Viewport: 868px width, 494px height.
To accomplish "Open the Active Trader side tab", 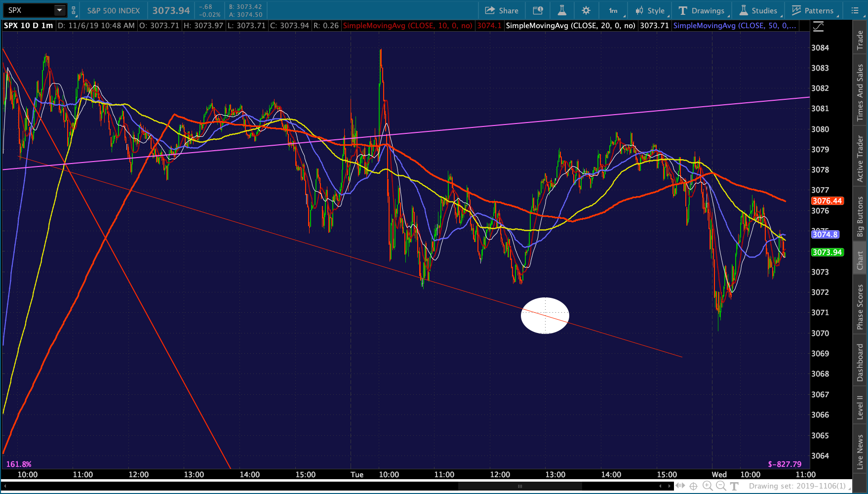I will 860,158.
